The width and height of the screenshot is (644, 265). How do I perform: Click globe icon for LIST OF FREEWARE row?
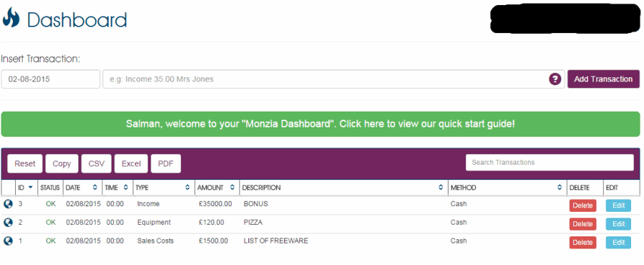(x=8, y=241)
